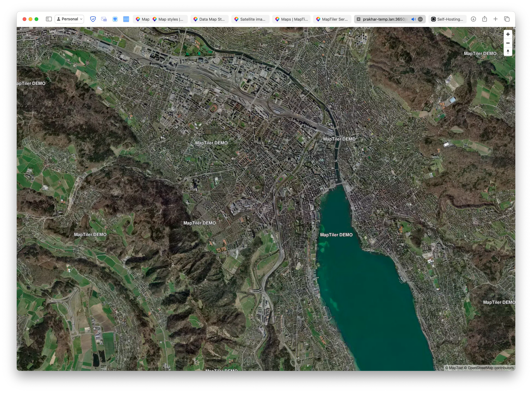This screenshot has height=393, width=532.
Task: Click the checkmark shield extension icon
Action: pos(93,19)
